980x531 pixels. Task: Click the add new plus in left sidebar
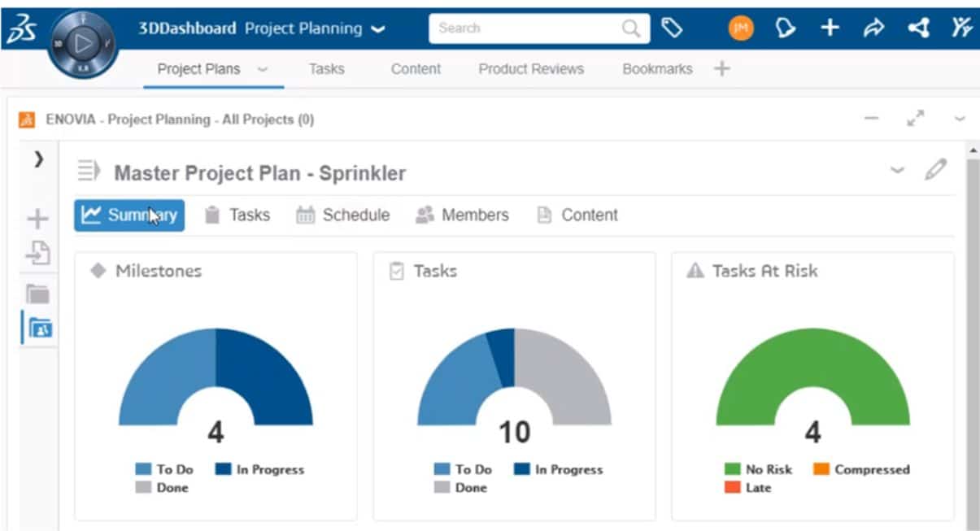[x=37, y=219]
